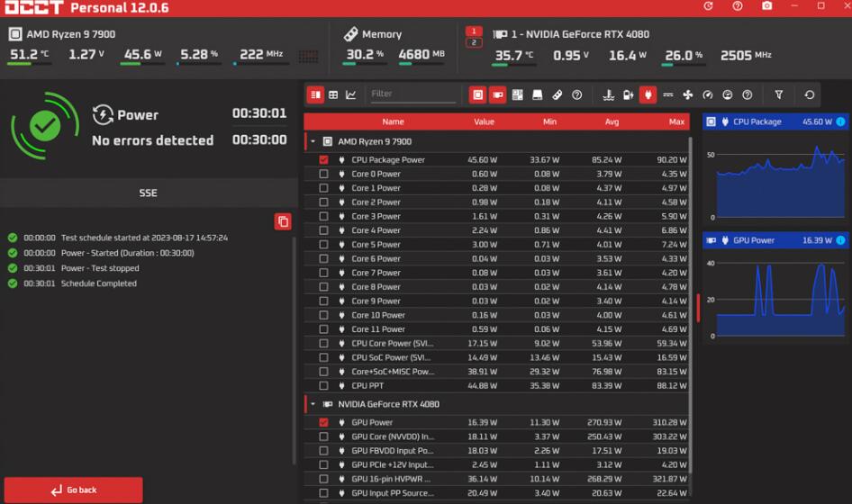This screenshot has height=504, width=852.
Task: Check the Core 7 Power checkbox
Action: [324, 273]
